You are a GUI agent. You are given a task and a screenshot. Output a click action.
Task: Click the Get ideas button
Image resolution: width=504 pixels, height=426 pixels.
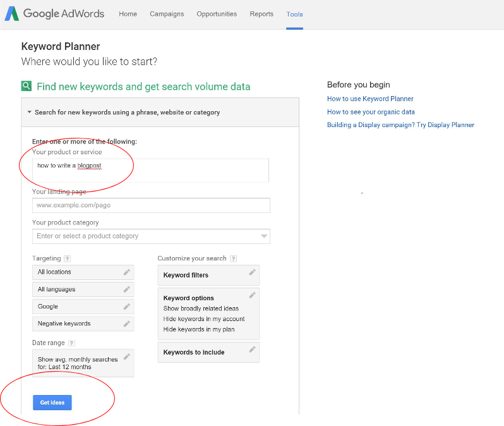coord(52,403)
